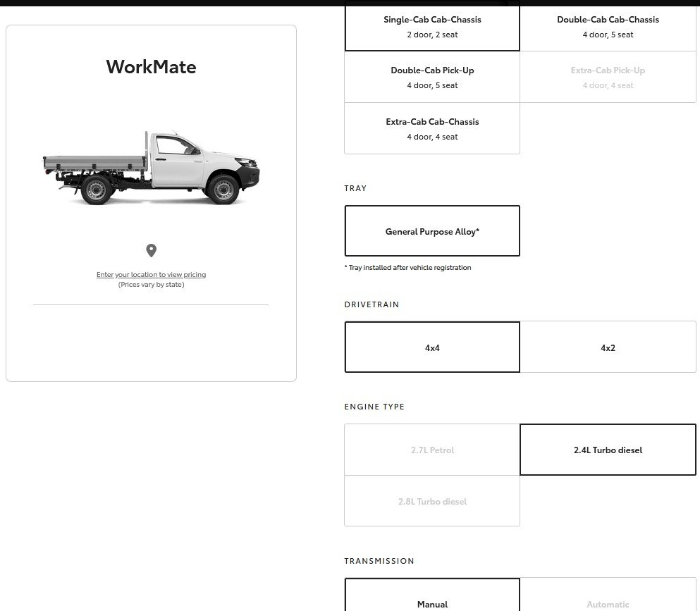Choose the 4x4 drivetrain

(x=432, y=347)
